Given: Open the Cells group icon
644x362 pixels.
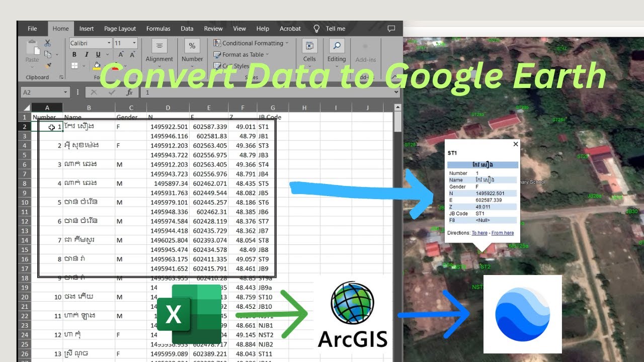Looking at the screenshot, I should pyautogui.click(x=309, y=46).
